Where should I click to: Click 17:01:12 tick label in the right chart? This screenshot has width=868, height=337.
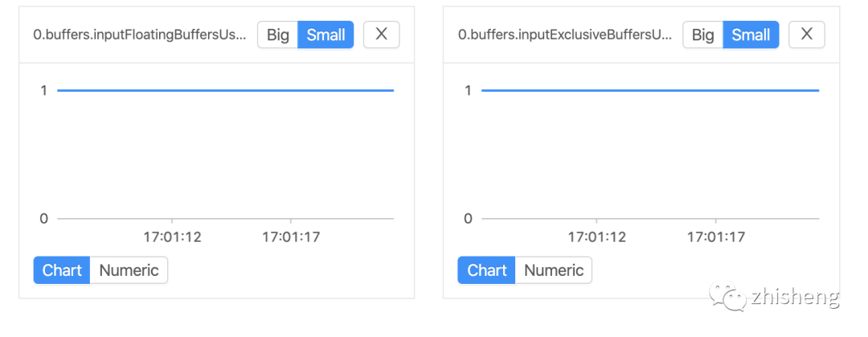click(596, 237)
